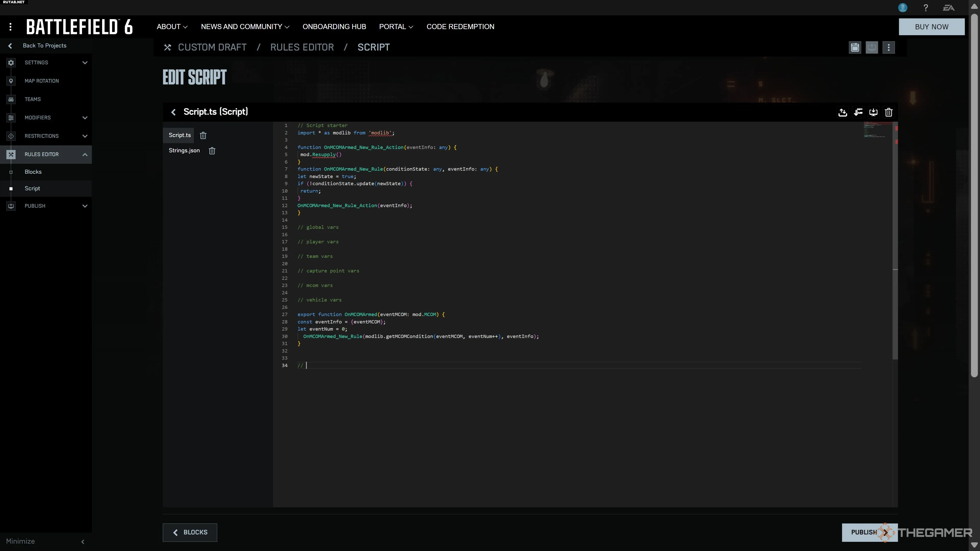Delete the Strings.json file via trash icon
This screenshot has height=551, width=980.
click(x=212, y=151)
